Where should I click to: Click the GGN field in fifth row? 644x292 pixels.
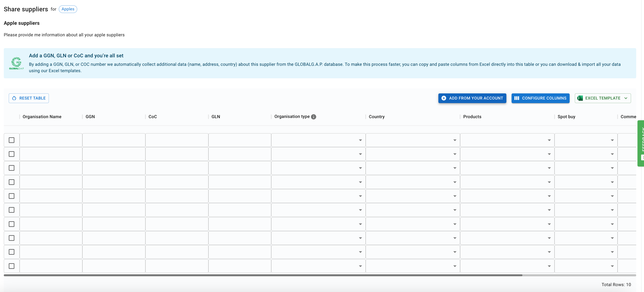coord(114,196)
